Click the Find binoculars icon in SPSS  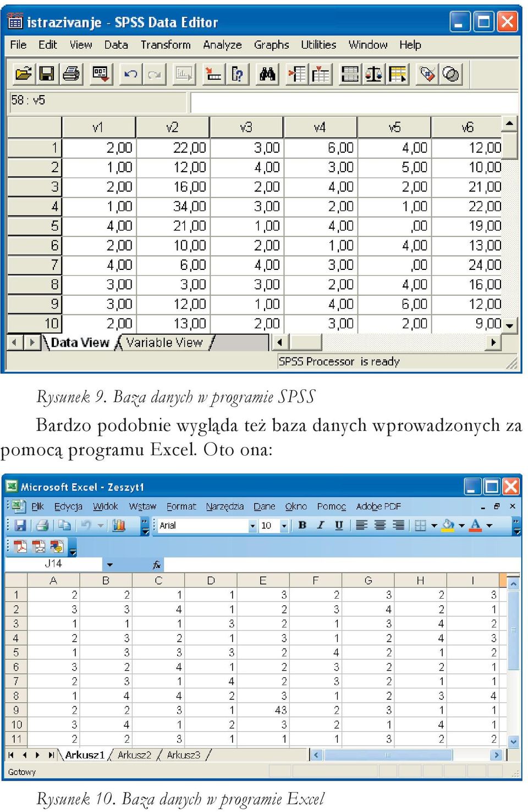click(x=267, y=74)
